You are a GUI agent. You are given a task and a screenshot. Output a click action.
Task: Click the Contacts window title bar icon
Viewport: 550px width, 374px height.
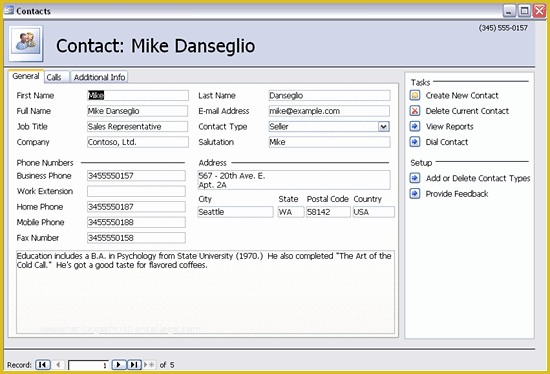coord(9,11)
